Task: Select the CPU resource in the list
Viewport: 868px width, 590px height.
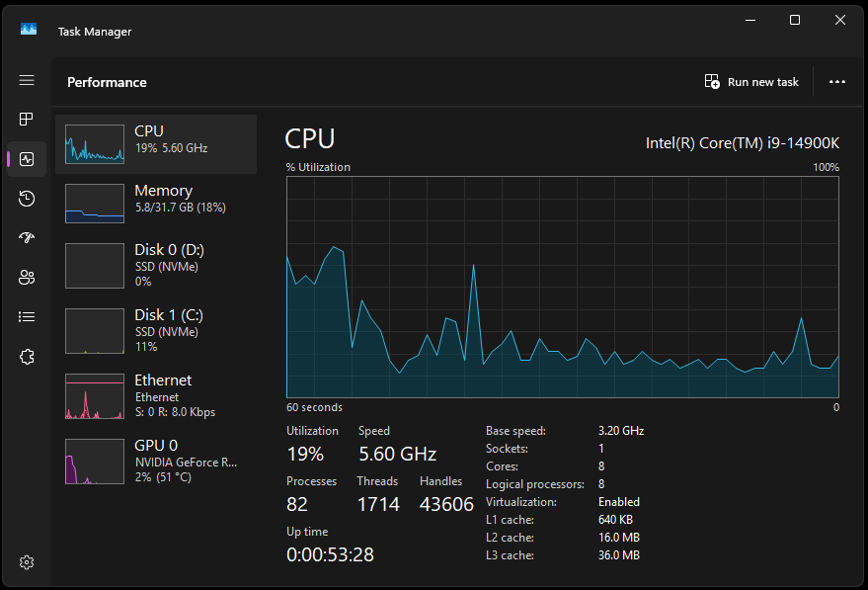Action: coord(156,144)
